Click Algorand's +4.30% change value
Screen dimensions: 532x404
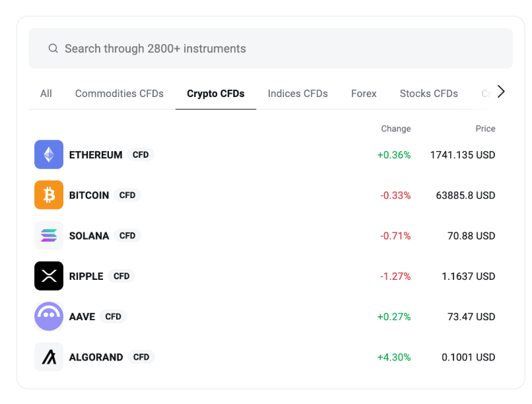[394, 357]
